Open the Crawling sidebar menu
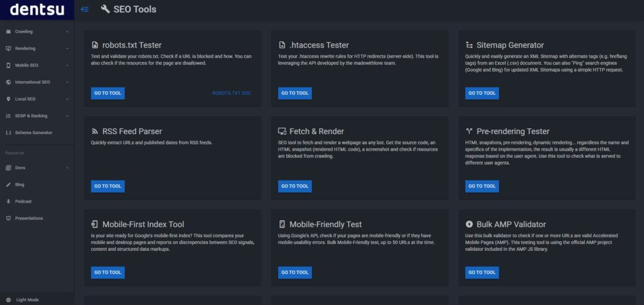Screen dimensions: 644x305 37,31
